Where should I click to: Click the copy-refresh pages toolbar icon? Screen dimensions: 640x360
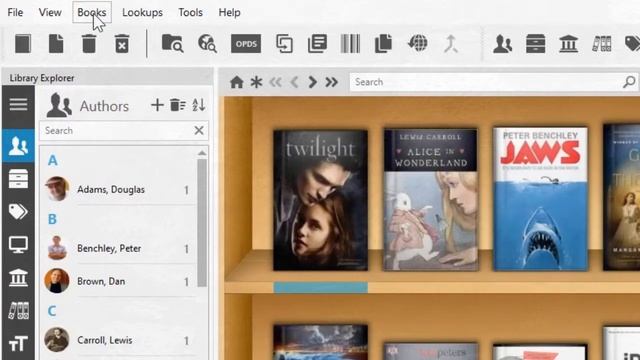tap(284, 44)
